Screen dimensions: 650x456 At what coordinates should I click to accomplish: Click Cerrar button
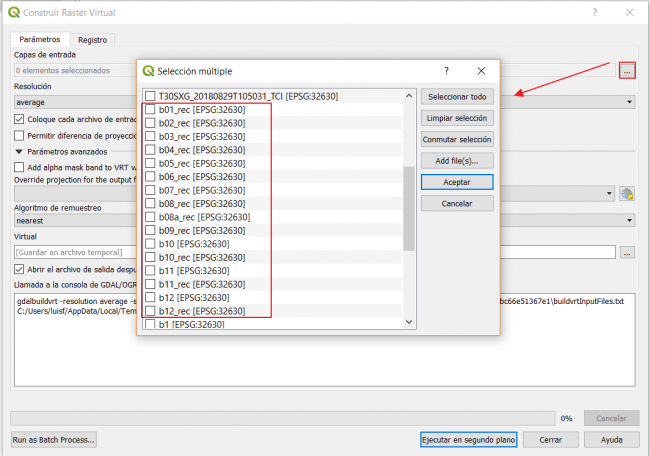pyautogui.click(x=551, y=440)
